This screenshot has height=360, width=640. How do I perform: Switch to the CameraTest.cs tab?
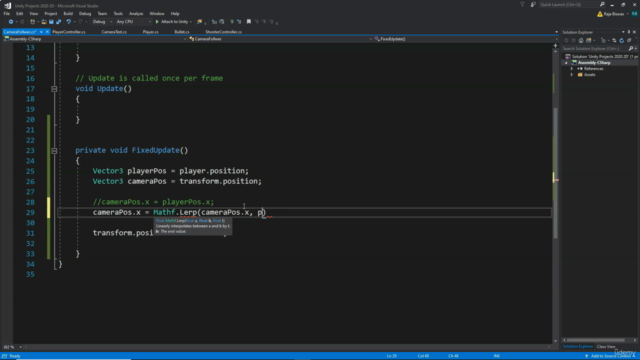tap(114, 32)
